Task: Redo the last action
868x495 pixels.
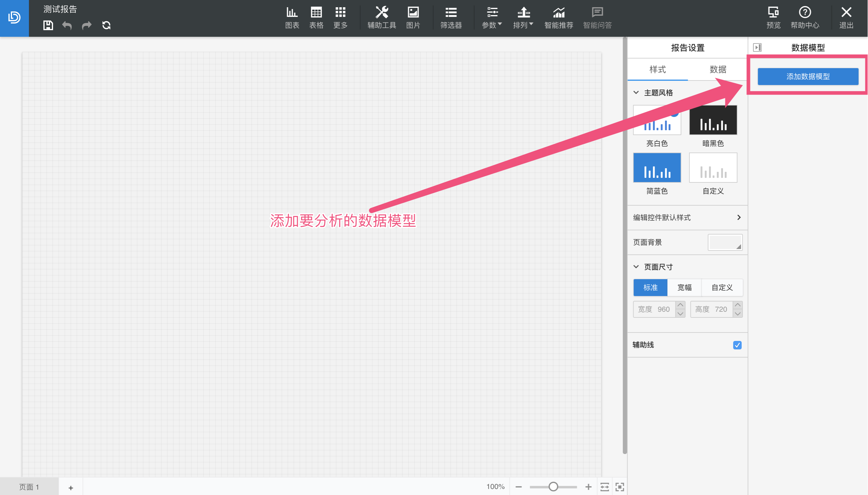Action: coord(87,26)
